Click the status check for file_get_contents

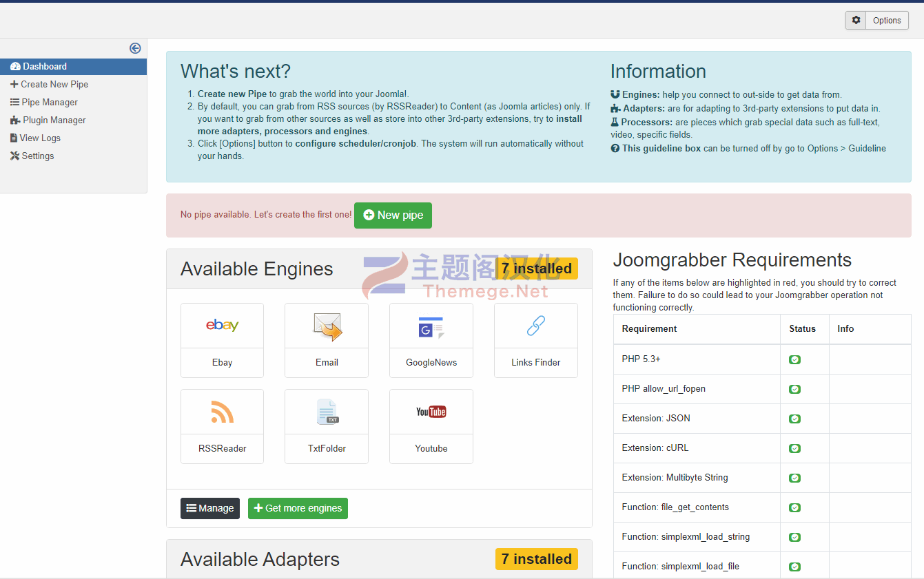pos(794,507)
